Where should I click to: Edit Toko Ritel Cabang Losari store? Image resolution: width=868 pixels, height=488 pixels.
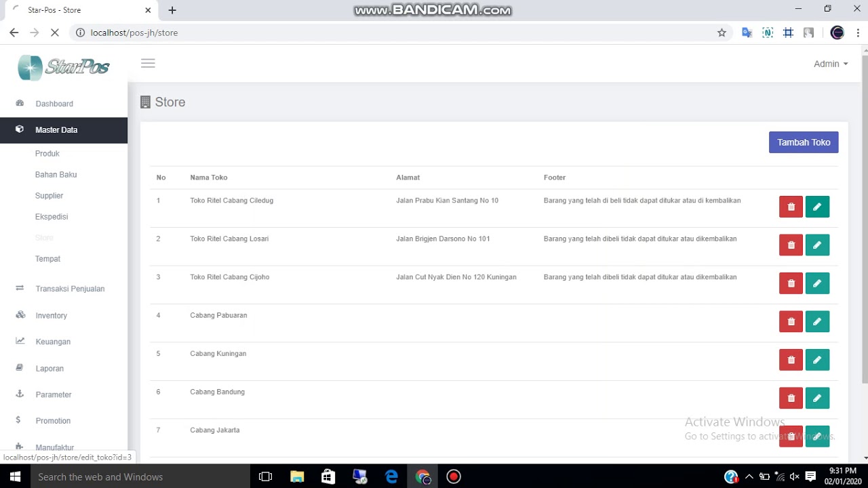click(817, 245)
